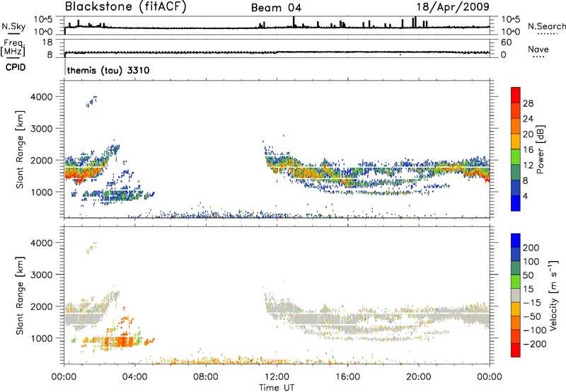
Task: Click the tallest noise spike near 13:00 in N.Sky plot
Action: pos(294,22)
